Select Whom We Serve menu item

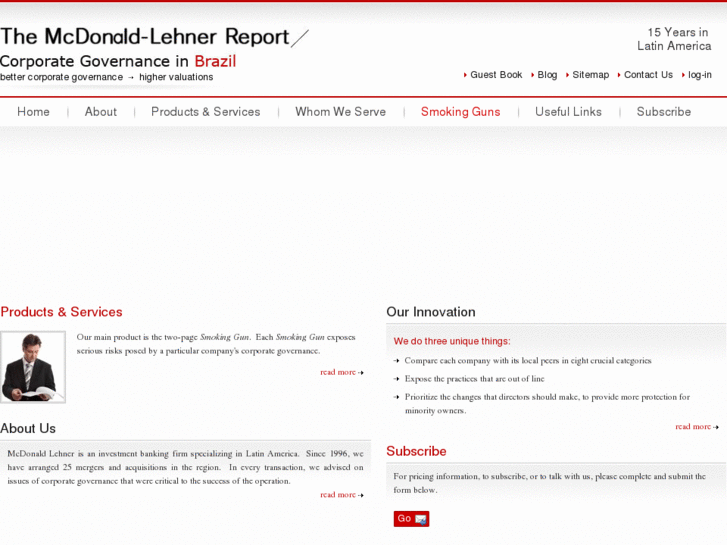[x=340, y=112]
